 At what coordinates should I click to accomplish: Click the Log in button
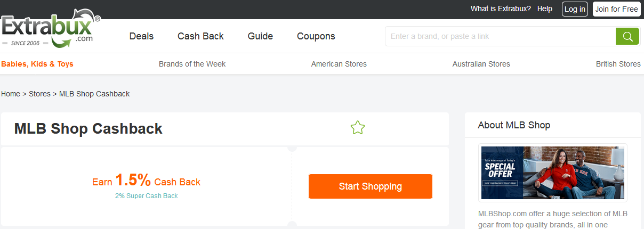point(575,9)
